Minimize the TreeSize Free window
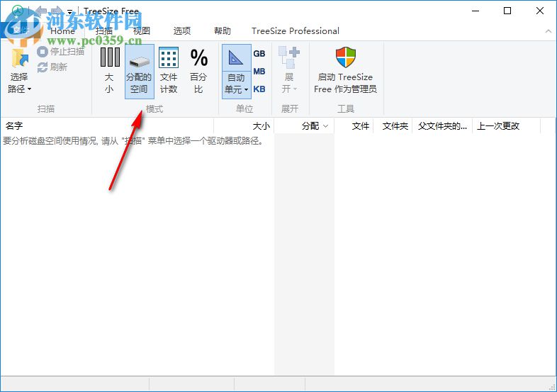Image resolution: width=557 pixels, height=392 pixels. 476,11
